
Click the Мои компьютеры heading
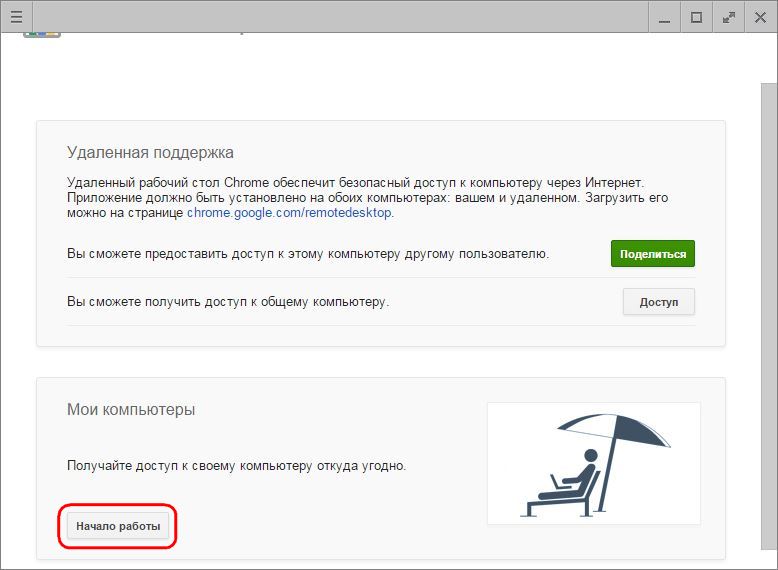click(131, 409)
